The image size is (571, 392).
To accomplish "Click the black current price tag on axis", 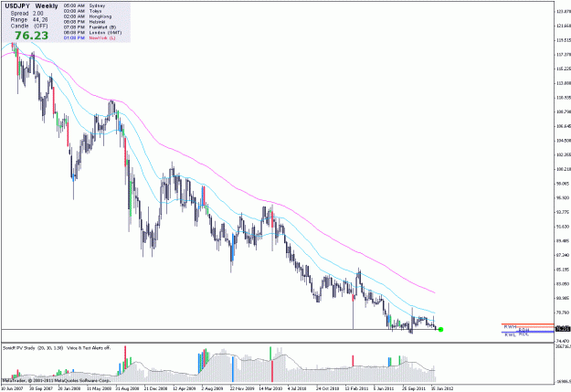I will (562, 329).
